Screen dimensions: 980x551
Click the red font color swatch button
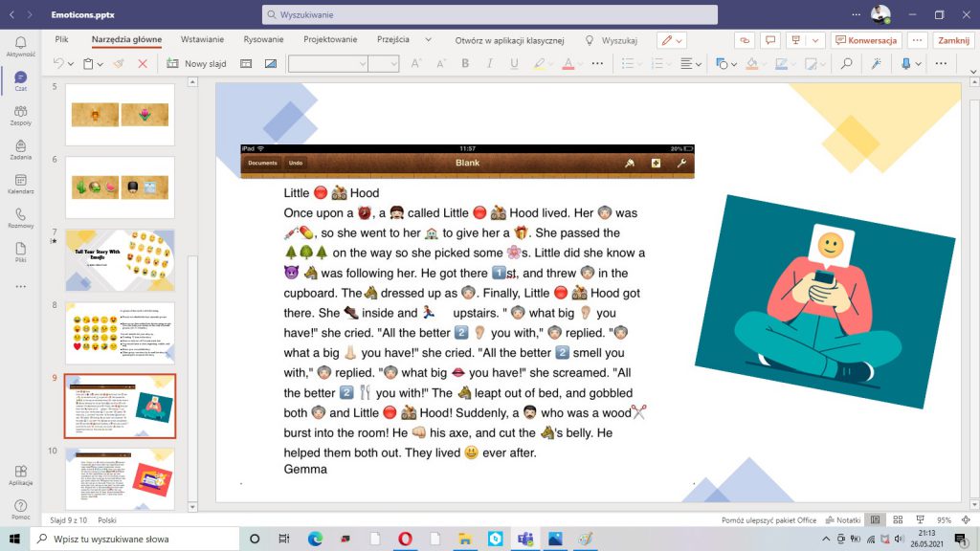tap(568, 63)
